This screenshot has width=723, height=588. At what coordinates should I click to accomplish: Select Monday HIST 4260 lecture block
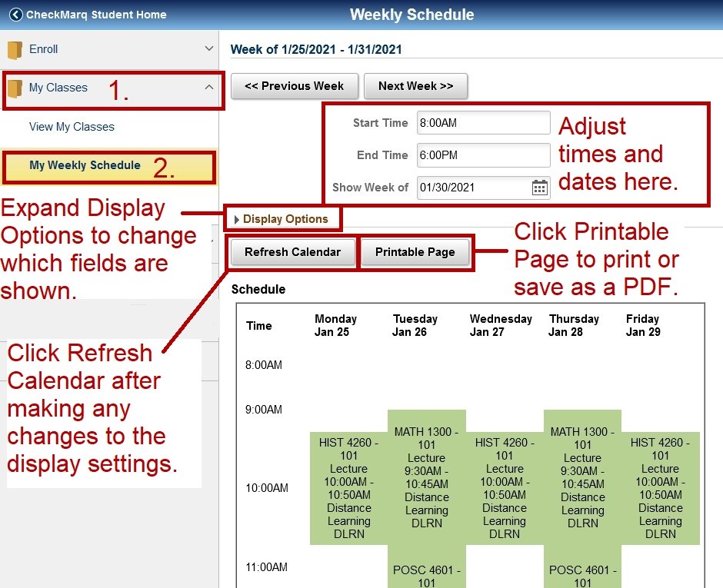coord(349,488)
